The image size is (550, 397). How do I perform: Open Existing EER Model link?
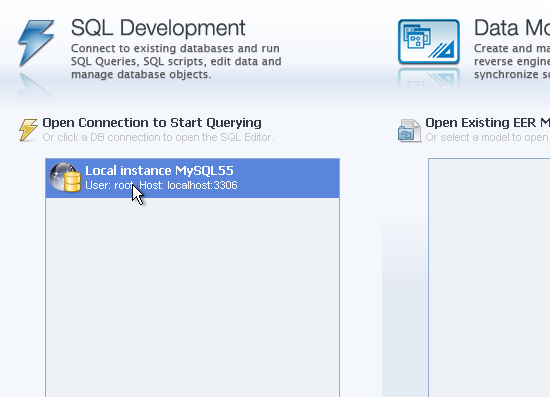pos(488,123)
